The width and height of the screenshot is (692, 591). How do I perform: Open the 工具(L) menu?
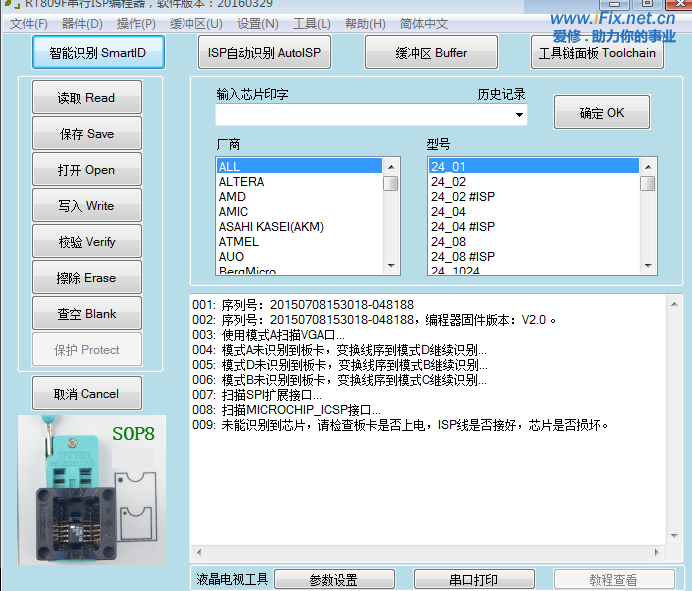pos(312,23)
